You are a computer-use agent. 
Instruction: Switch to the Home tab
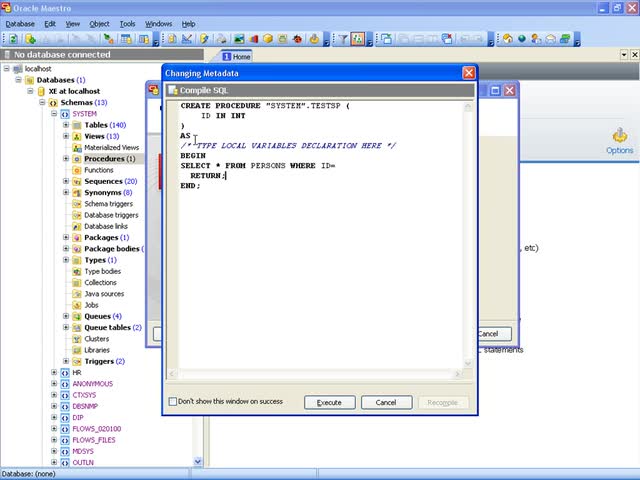click(x=237, y=56)
